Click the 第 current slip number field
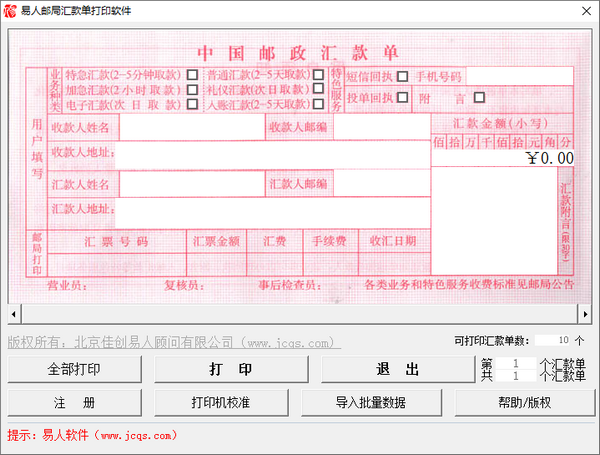 tap(515, 363)
